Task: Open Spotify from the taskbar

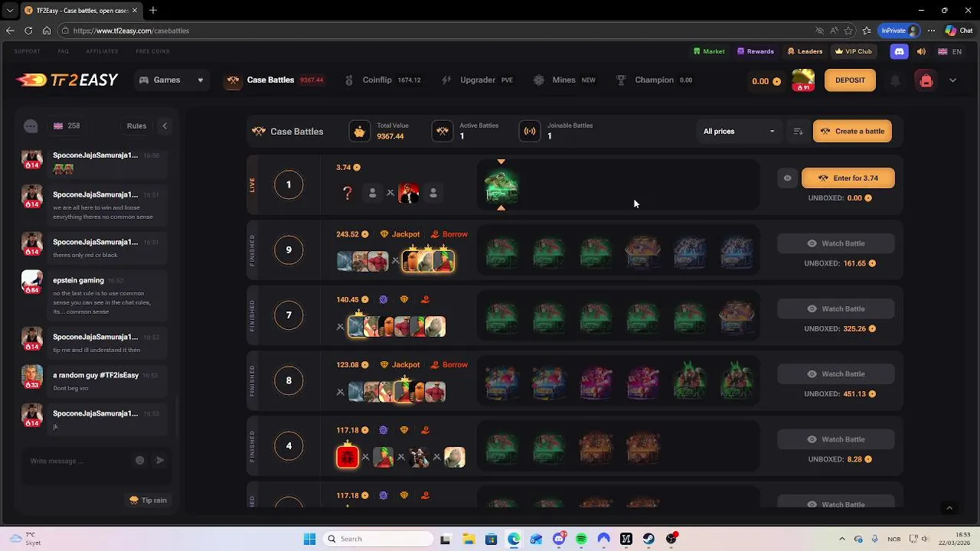Action: pyautogui.click(x=581, y=539)
